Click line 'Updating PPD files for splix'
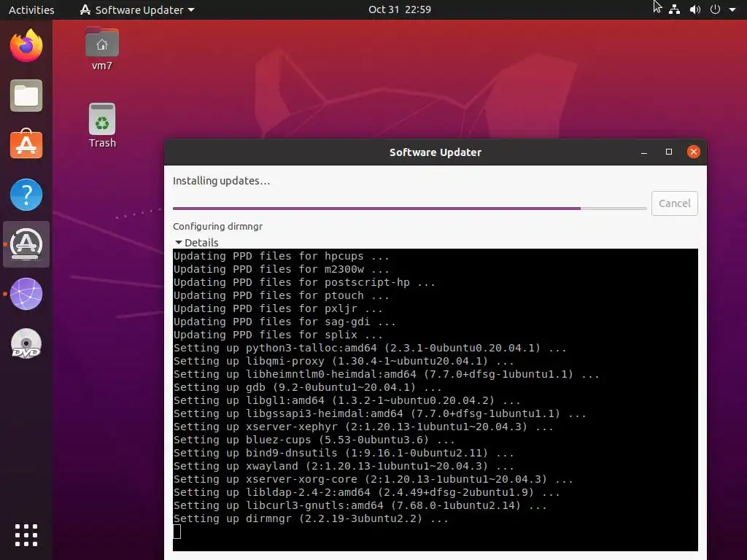The height and width of the screenshot is (560, 747). click(278, 335)
